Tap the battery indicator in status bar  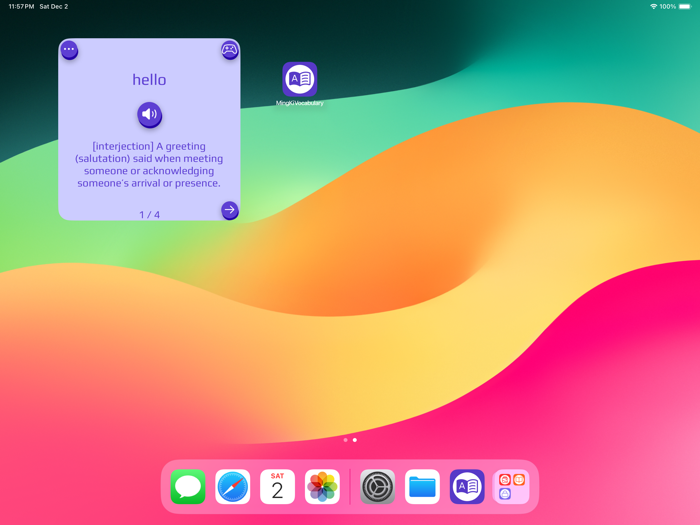[x=685, y=6]
